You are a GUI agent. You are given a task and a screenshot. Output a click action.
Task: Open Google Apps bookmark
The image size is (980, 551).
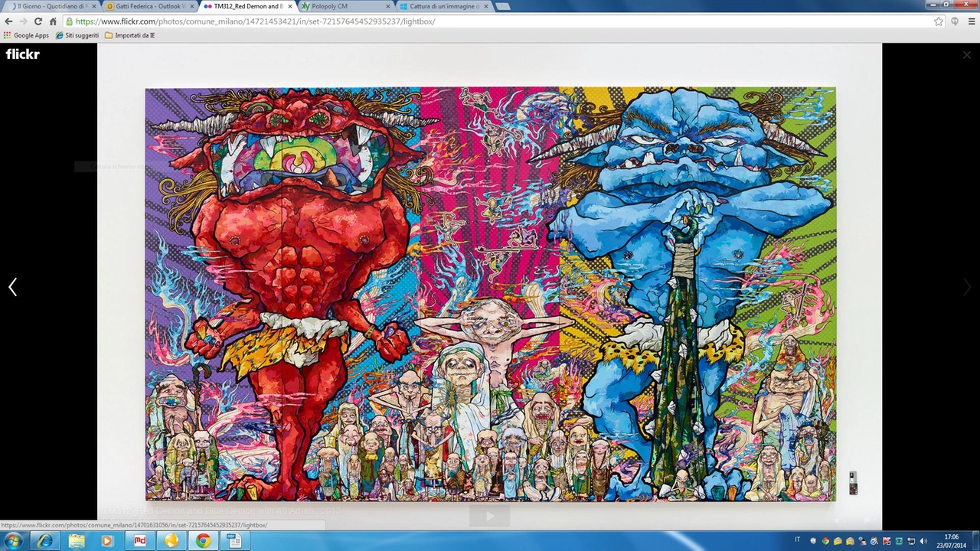tap(26, 35)
